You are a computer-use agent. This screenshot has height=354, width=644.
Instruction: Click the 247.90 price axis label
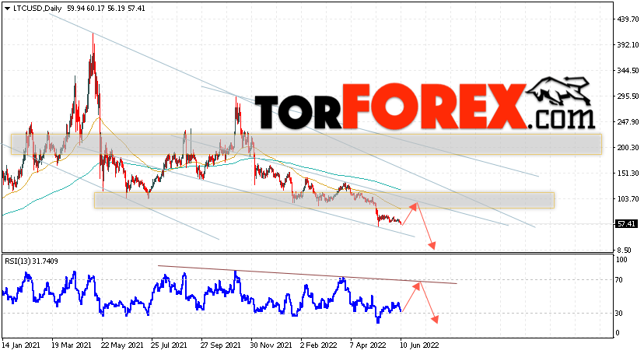[x=628, y=122]
